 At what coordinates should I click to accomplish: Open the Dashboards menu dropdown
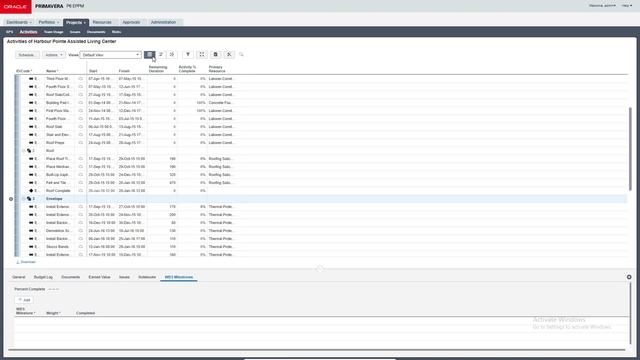[x=19, y=22]
